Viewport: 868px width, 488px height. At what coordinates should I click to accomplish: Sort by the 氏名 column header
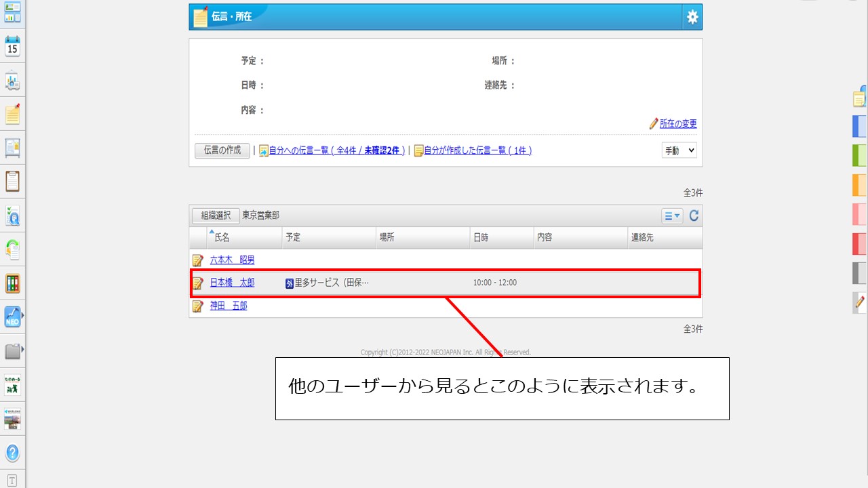pos(222,238)
